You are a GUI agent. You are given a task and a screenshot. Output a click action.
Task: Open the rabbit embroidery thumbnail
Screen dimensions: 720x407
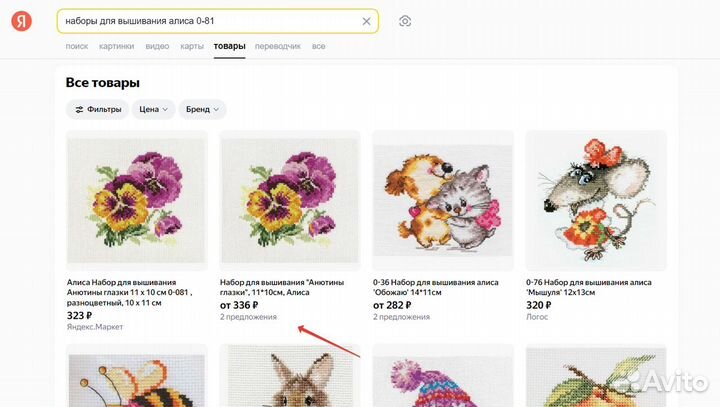click(289, 378)
